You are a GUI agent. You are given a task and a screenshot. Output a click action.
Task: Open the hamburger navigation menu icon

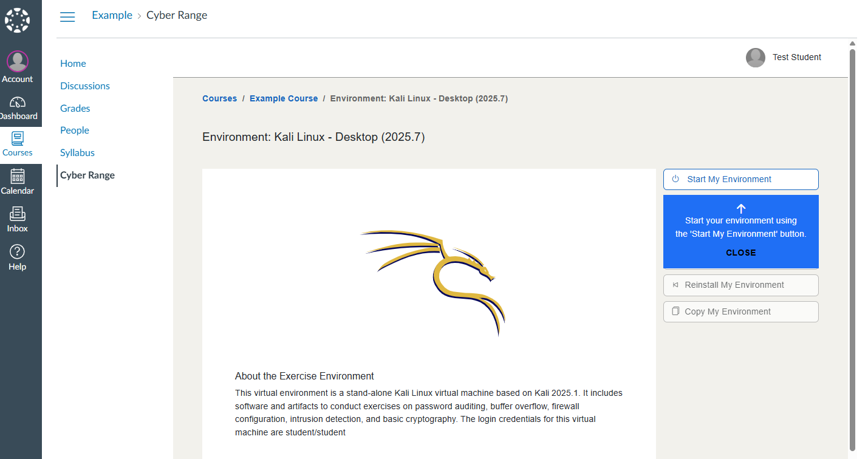pos(67,17)
